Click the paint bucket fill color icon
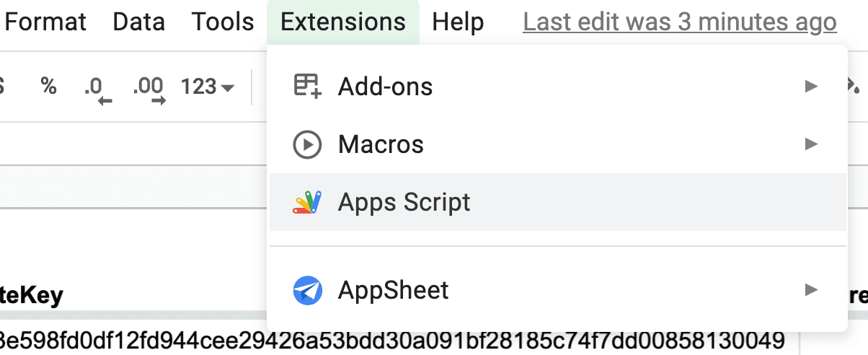 pyautogui.click(x=855, y=87)
